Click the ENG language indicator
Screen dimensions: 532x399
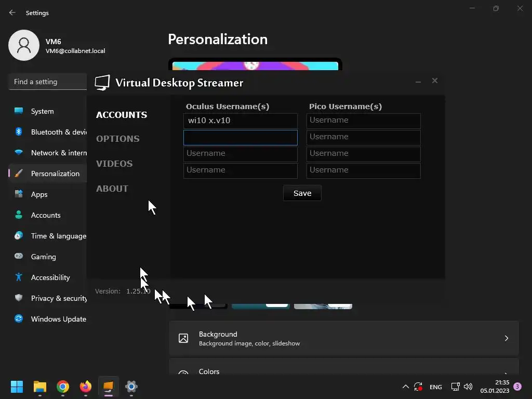(x=436, y=387)
